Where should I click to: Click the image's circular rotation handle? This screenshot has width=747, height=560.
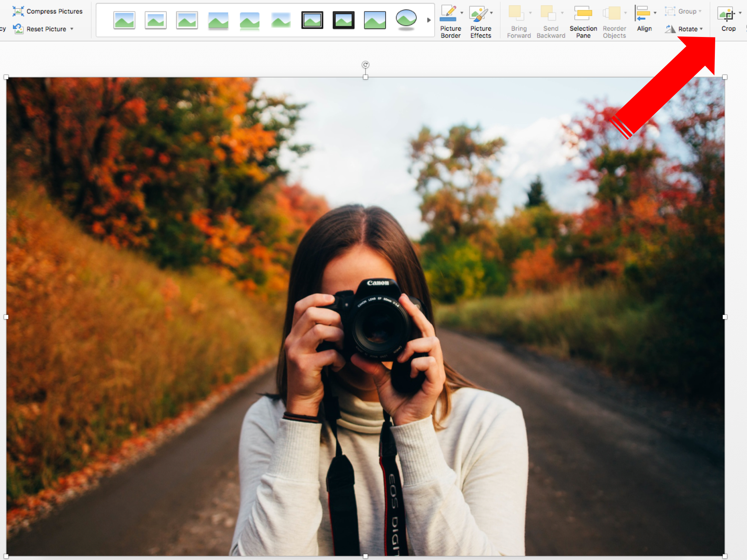[x=366, y=65]
